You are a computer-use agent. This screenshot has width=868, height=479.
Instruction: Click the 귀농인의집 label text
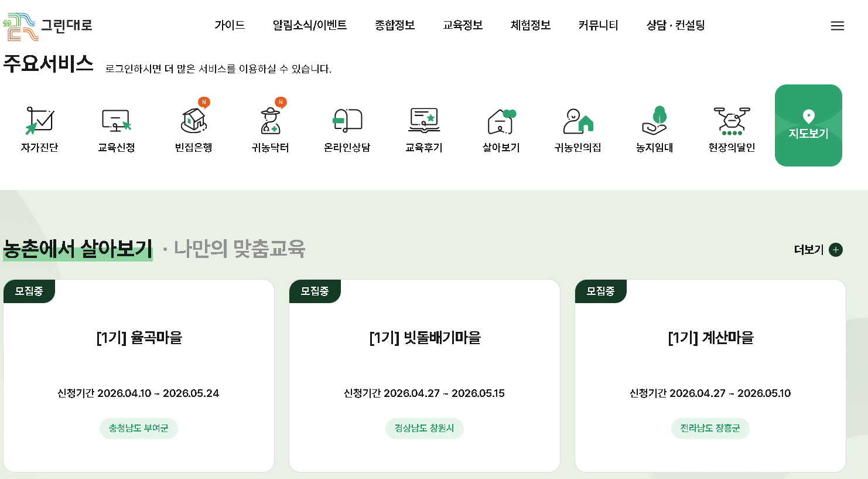click(x=578, y=148)
